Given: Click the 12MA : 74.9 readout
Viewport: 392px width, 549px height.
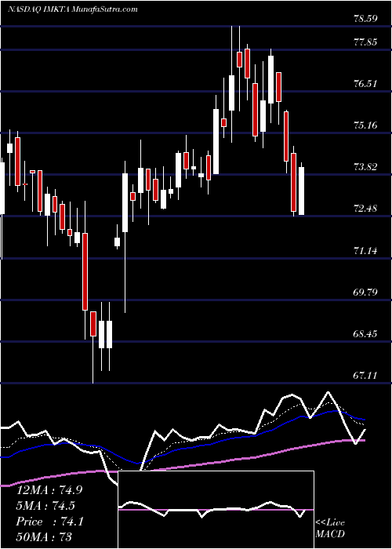Looking at the screenshot, I should [49, 490].
